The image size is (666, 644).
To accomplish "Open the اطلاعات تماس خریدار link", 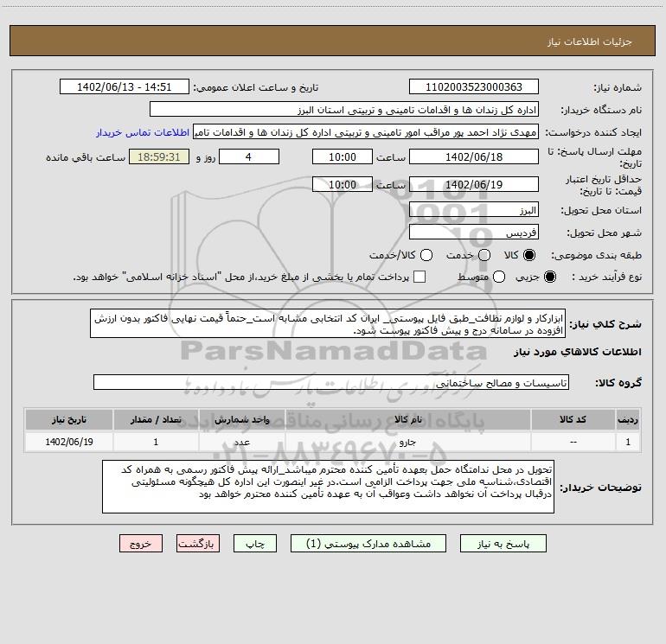I will (x=143, y=132).
